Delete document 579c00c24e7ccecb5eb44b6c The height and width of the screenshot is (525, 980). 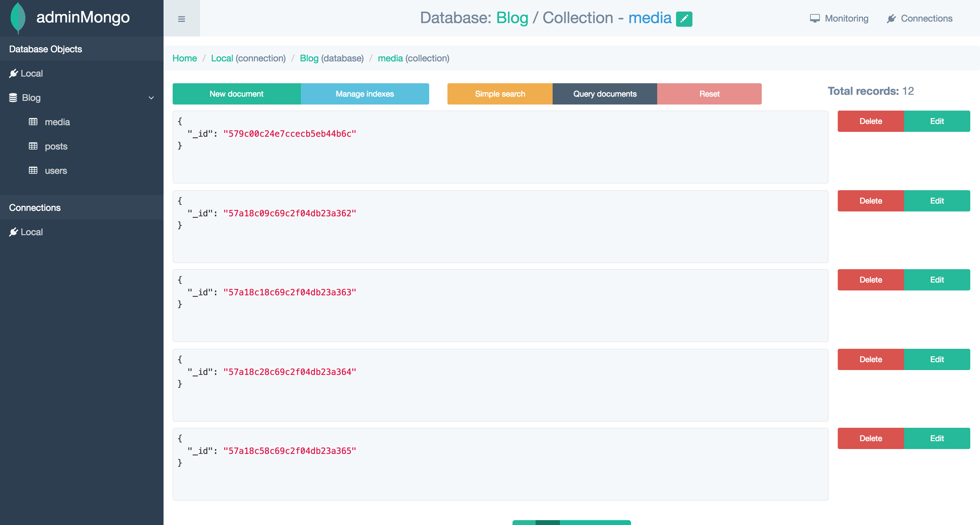(871, 121)
